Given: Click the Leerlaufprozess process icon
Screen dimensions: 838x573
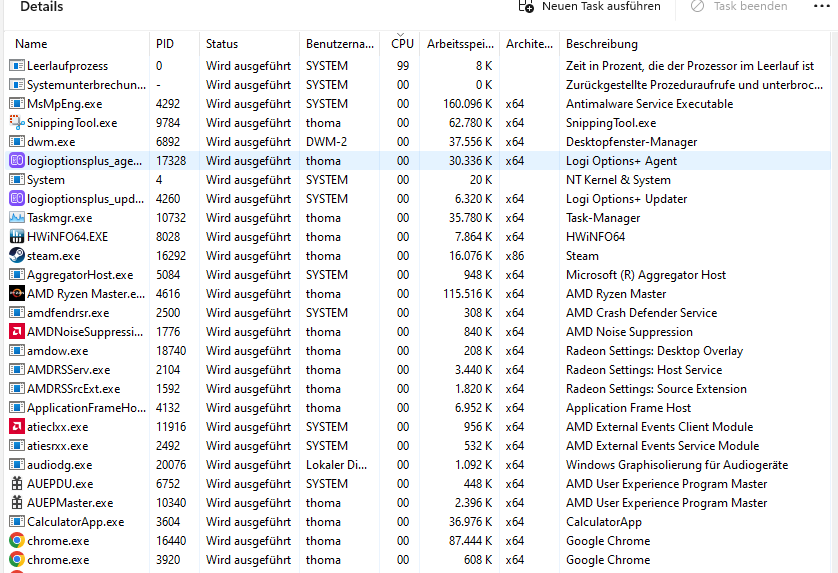Looking at the screenshot, I should [17, 66].
